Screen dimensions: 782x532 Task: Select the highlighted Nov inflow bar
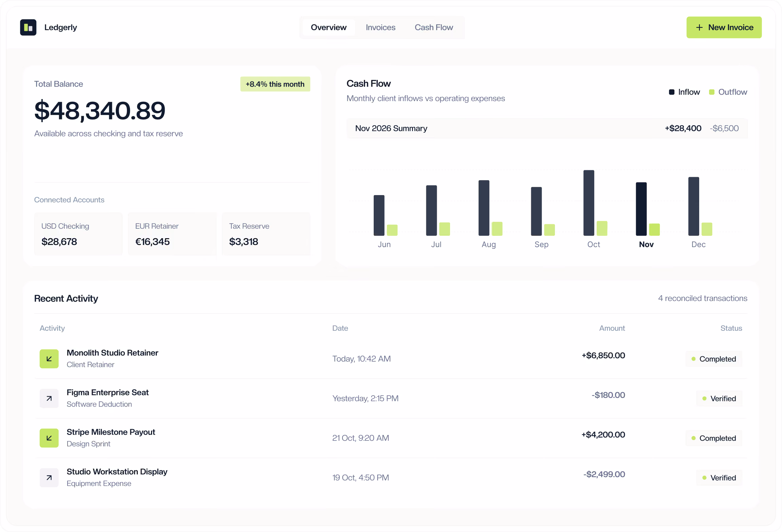(641, 209)
